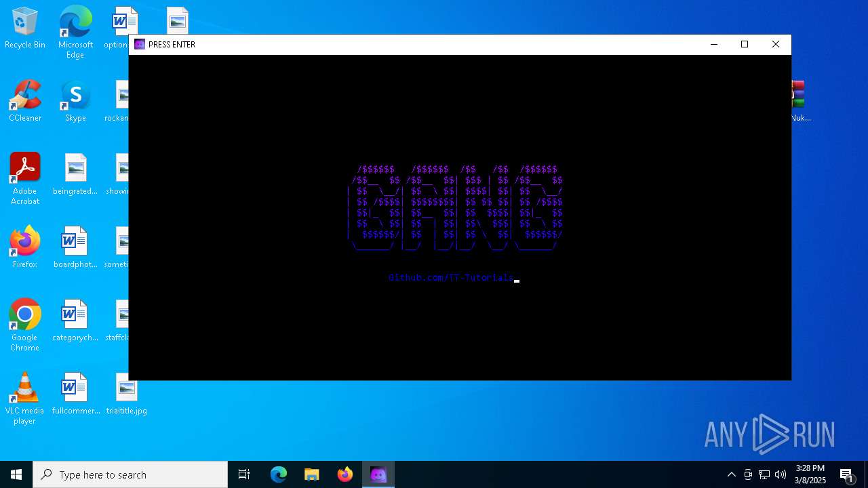This screenshot has height=488, width=868.
Task: Close the PRESS ENTER window
Action: click(776, 45)
